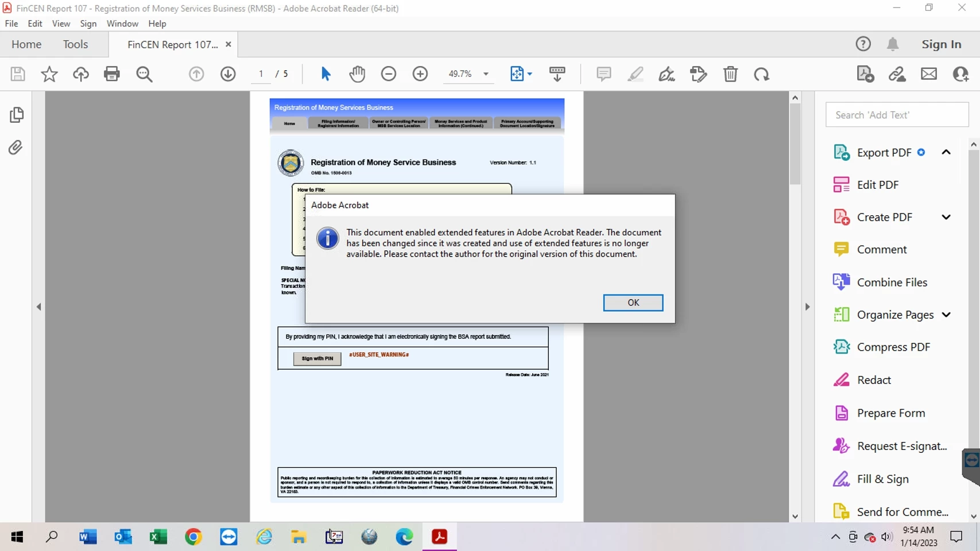
Task: Open the View menu
Action: point(61,24)
